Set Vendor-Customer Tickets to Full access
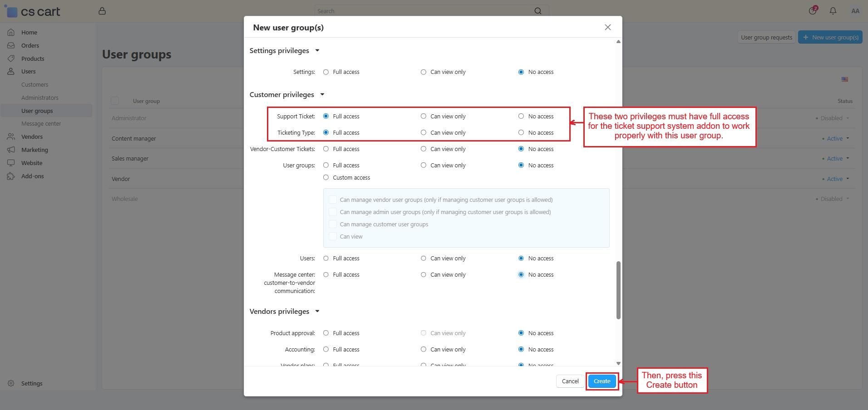 coord(326,149)
